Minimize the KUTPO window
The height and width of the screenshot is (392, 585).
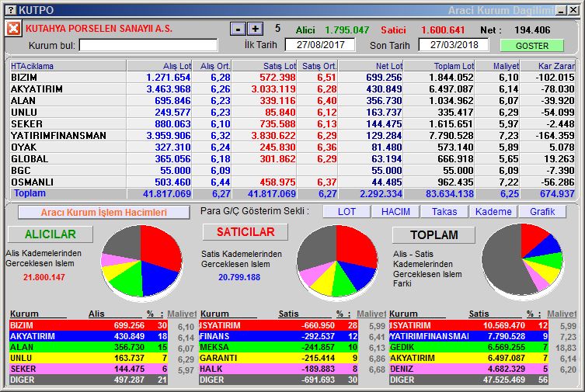pos(561,10)
